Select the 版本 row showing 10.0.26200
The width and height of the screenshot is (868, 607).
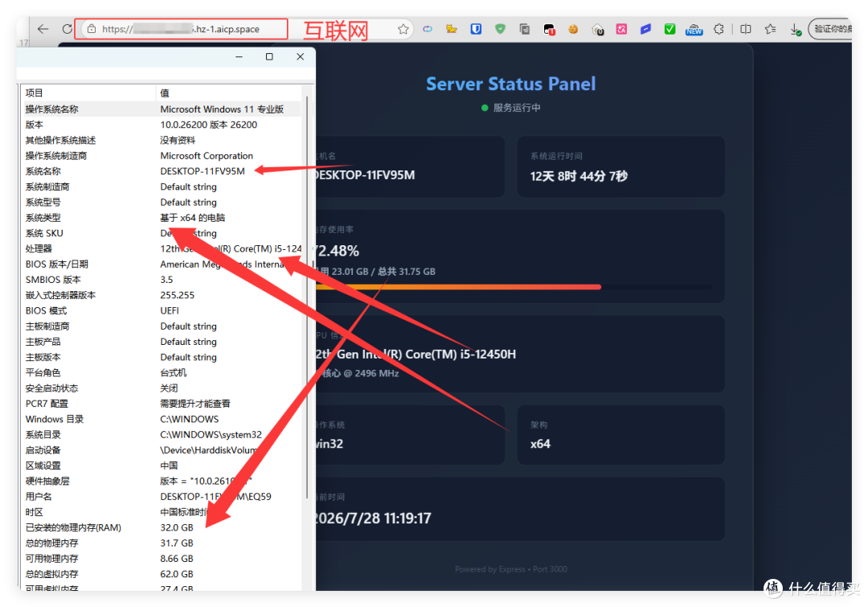162,125
